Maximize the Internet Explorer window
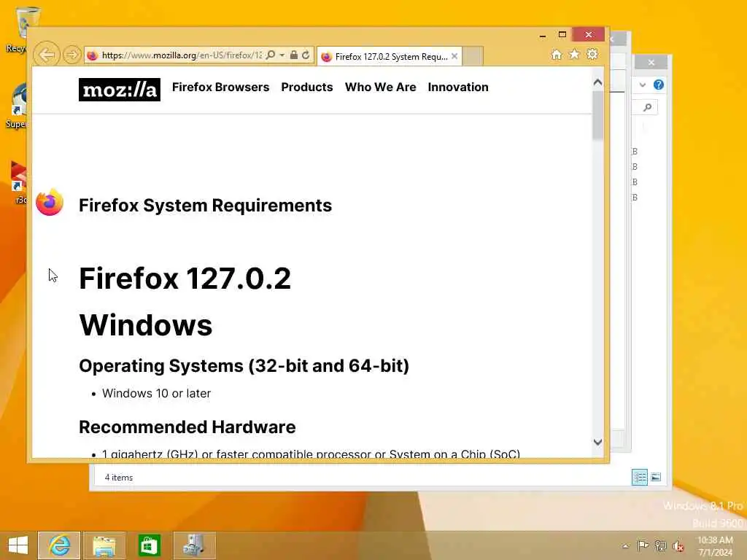The image size is (747, 560). tap(562, 35)
